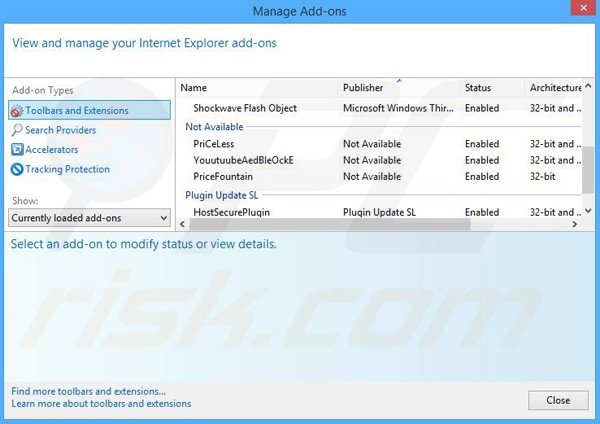Sort list by Status column header
The width and height of the screenshot is (600, 424).
[492, 88]
